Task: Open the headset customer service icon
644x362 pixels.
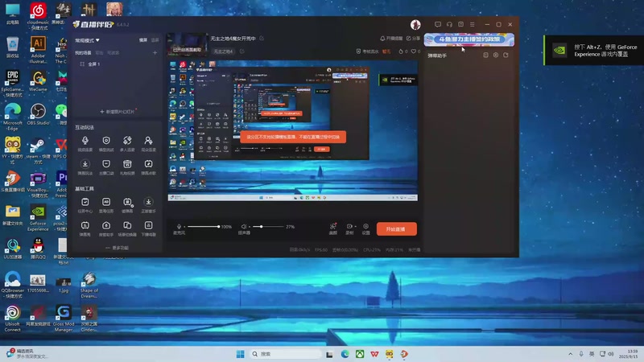Action: (x=449, y=25)
